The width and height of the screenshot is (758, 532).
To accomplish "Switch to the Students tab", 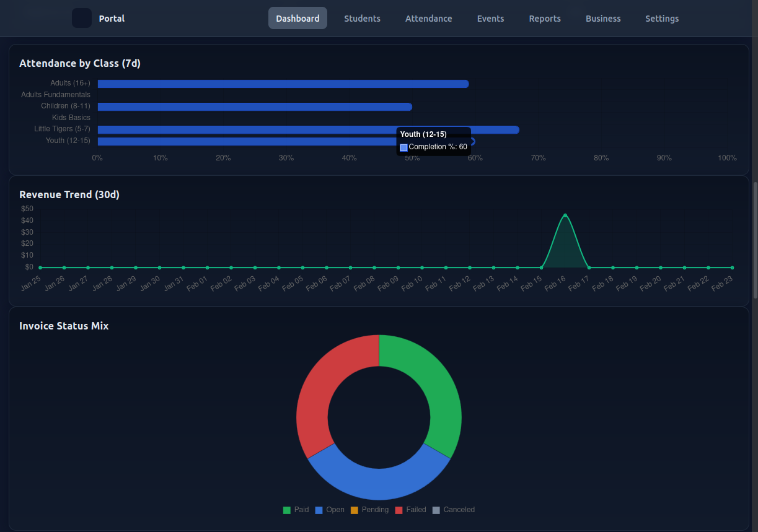I will (x=362, y=19).
